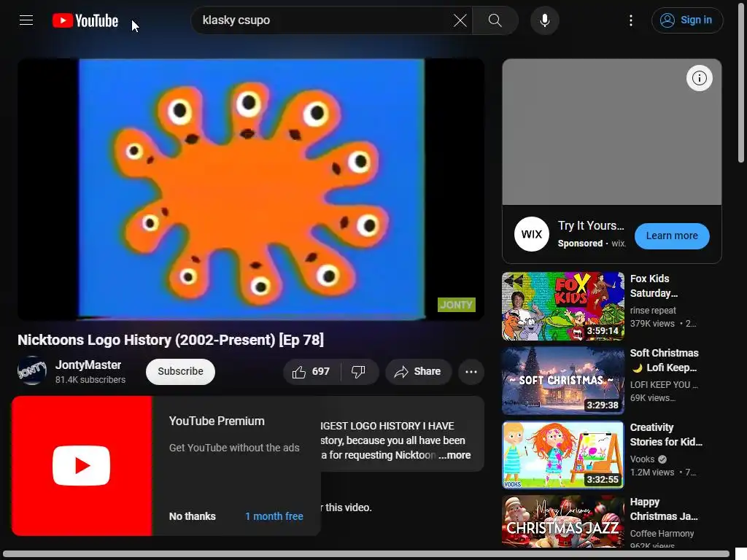747x560 pixels.
Task: Click the YouTube Premium red logo image
Action: 82,466
